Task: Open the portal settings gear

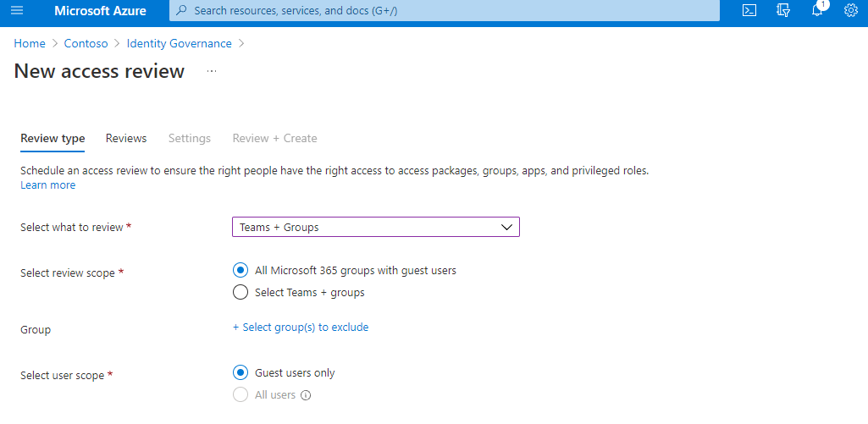Action: point(851,11)
